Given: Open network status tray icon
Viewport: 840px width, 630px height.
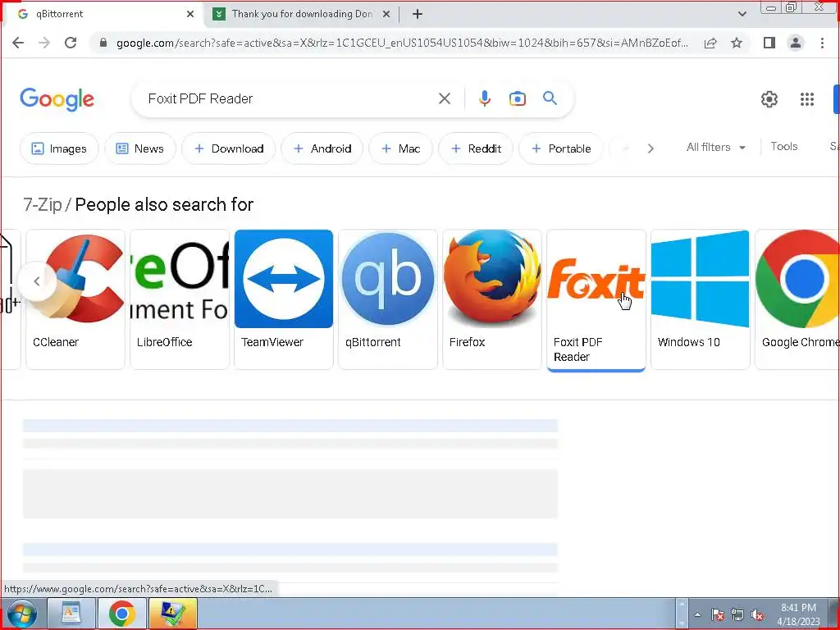Looking at the screenshot, I should click(x=737, y=615).
